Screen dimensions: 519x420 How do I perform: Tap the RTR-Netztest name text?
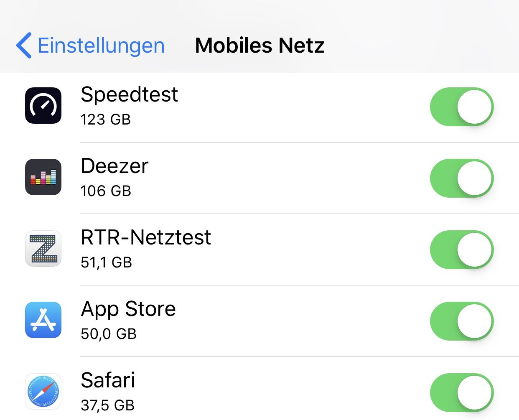(x=146, y=237)
